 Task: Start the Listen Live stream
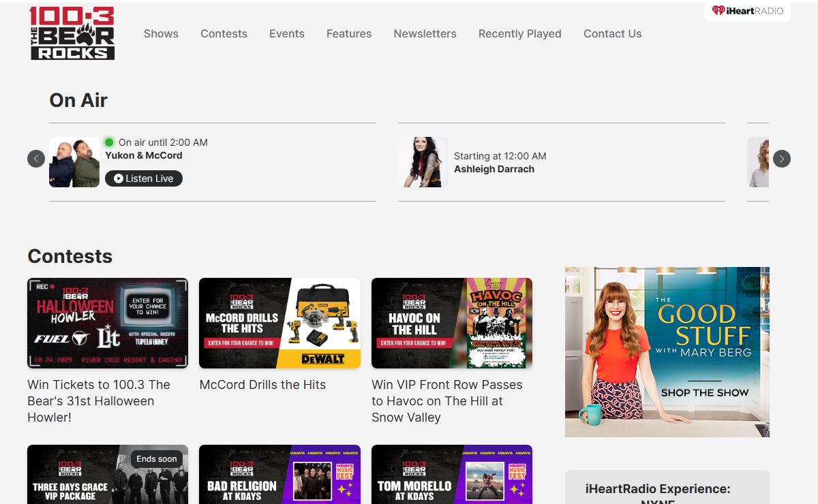(144, 178)
